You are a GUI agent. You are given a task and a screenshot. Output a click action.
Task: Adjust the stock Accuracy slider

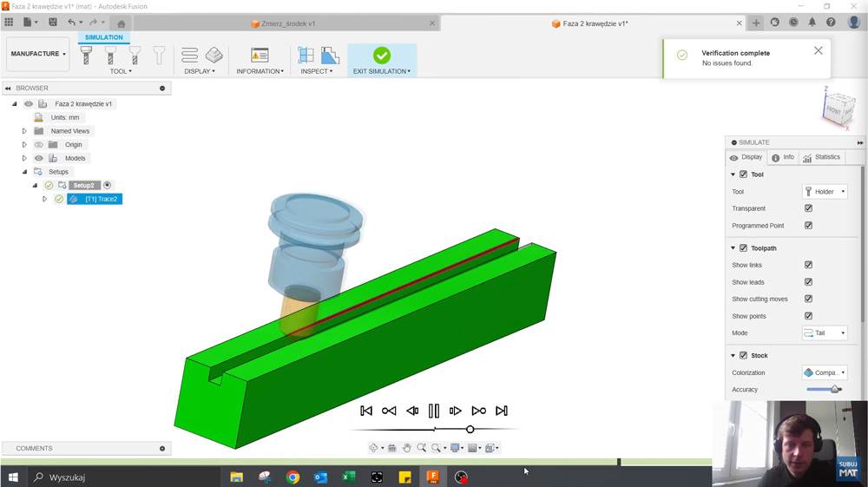pyautogui.click(x=835, y=390)
